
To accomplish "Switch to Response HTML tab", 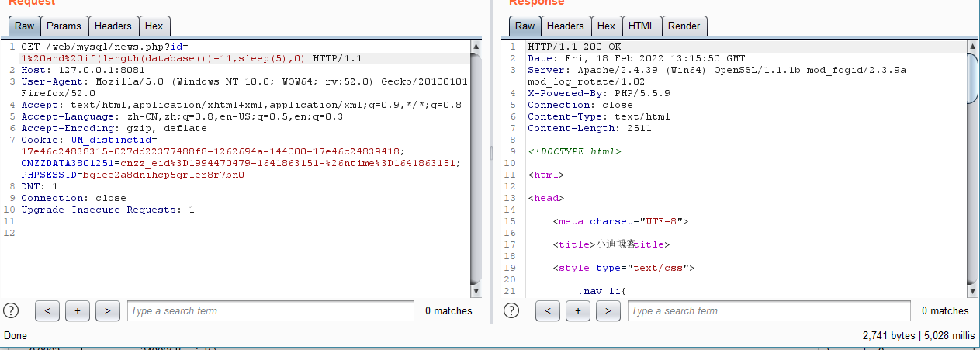I will point(642,26).
